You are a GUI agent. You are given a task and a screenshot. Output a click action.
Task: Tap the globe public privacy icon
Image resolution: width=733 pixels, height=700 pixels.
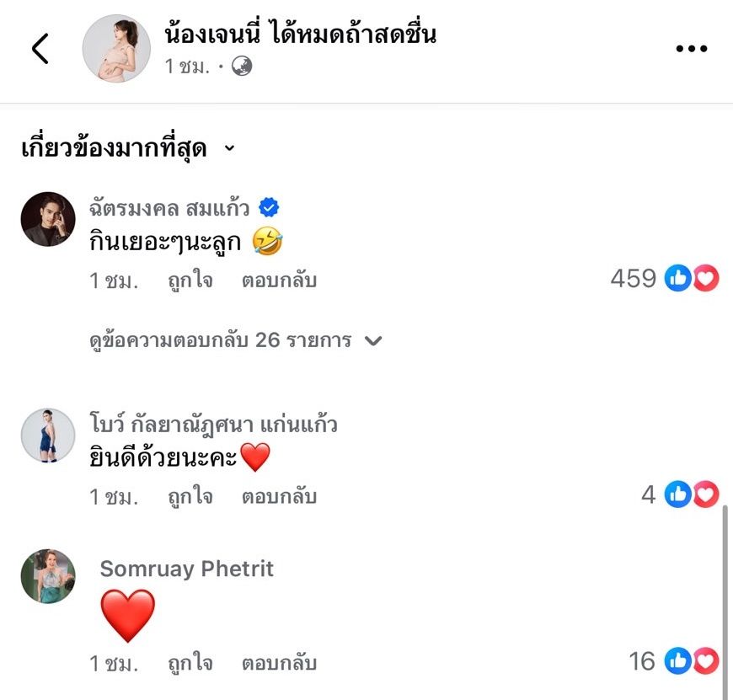point(242,67)
